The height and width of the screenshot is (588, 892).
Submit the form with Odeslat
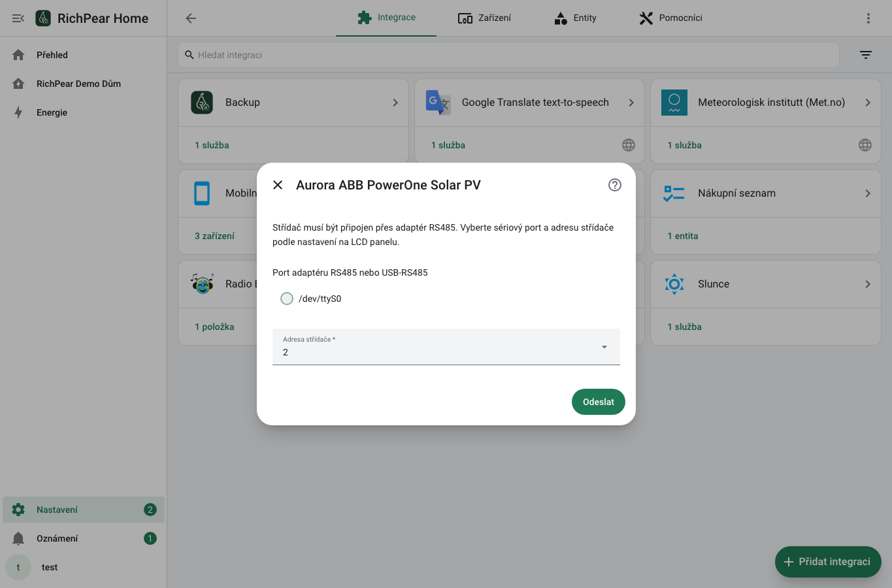tap(599, 402)
